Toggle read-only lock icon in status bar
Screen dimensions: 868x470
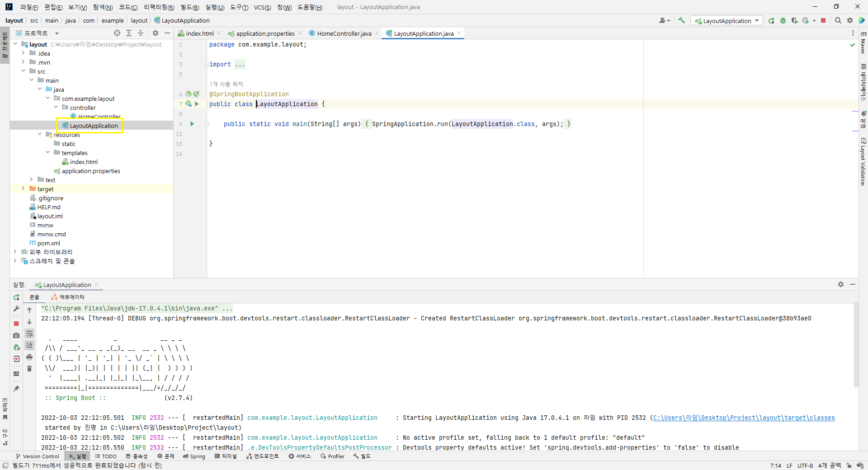pos(849,465)
